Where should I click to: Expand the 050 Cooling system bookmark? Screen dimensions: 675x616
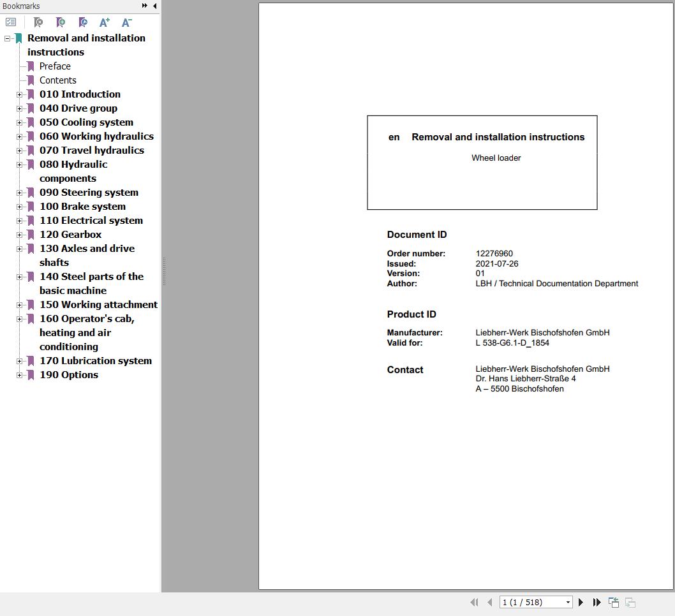[x=19, y=122]
